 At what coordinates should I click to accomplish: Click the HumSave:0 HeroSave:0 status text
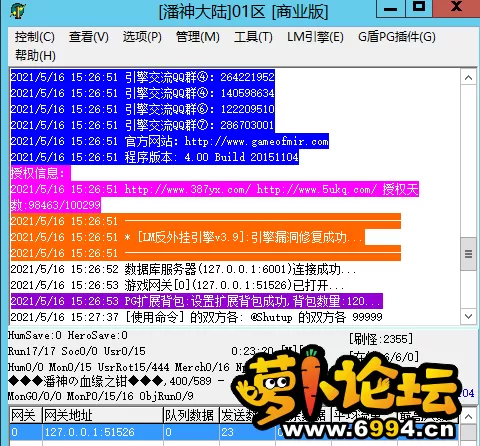pos(68,335)
